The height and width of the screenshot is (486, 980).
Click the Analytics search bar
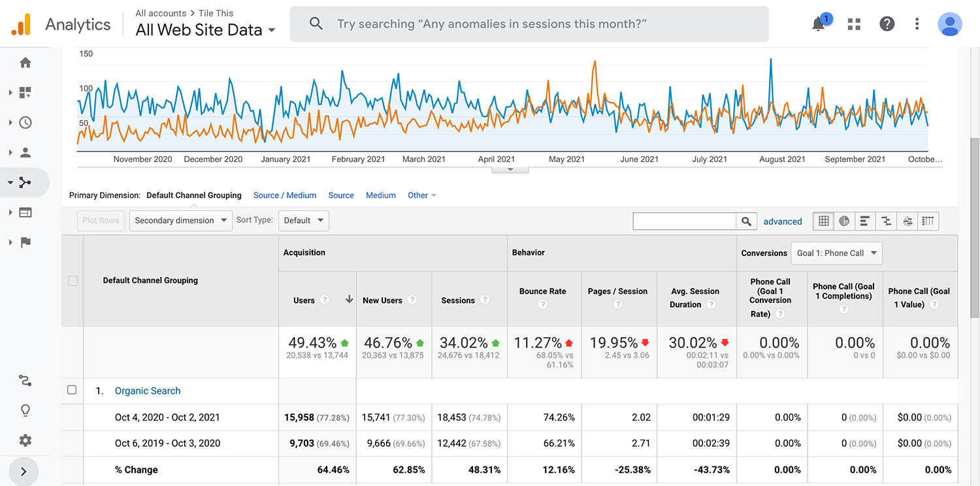click(x=529, y=24)
